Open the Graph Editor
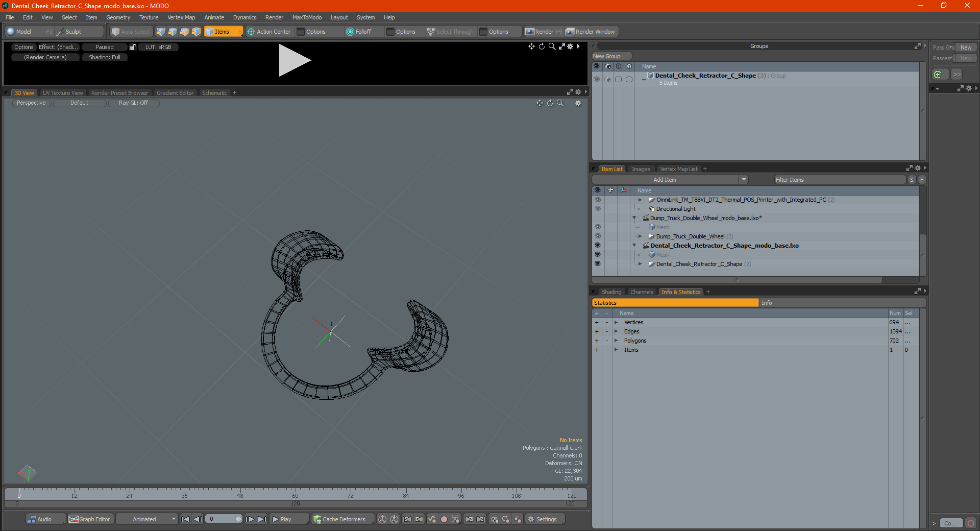980x531 pixels. click(90, 519)
